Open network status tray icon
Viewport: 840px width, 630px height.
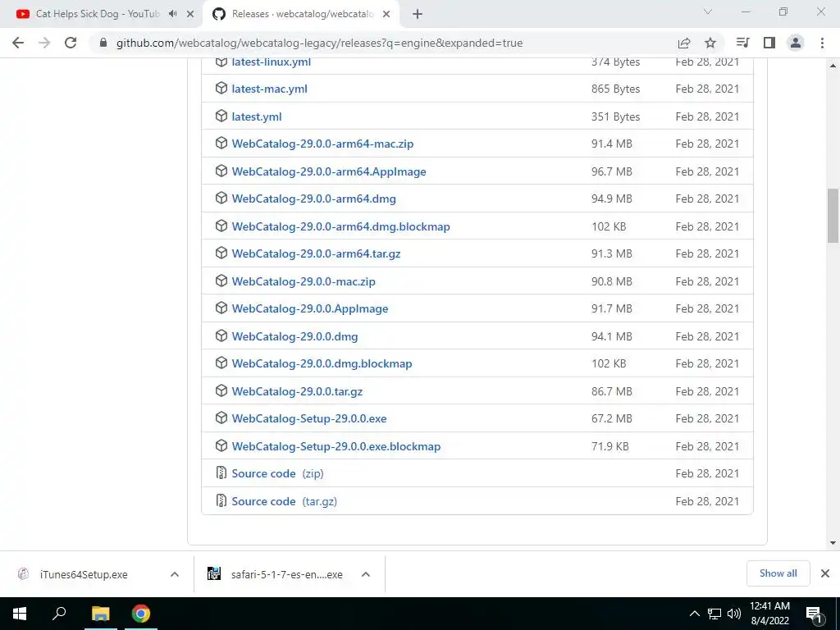coord(714,614)
